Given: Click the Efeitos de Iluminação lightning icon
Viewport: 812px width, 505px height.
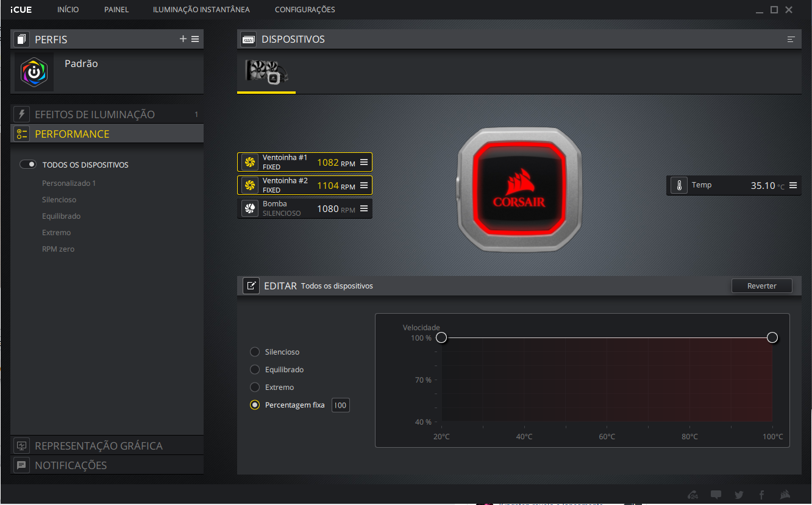Looking at the screenshot, I should [22, 114].
